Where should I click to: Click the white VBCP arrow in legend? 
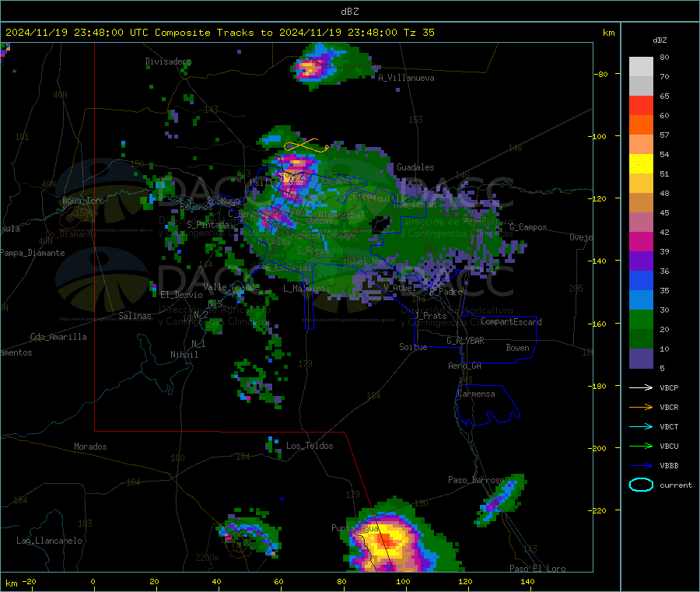641,387
